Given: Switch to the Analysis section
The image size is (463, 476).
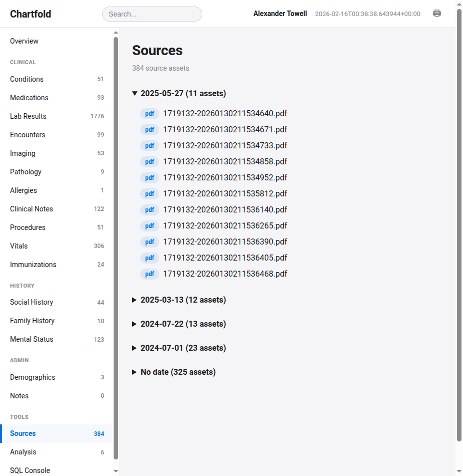Looking at the screenshot, I should 23,451.
